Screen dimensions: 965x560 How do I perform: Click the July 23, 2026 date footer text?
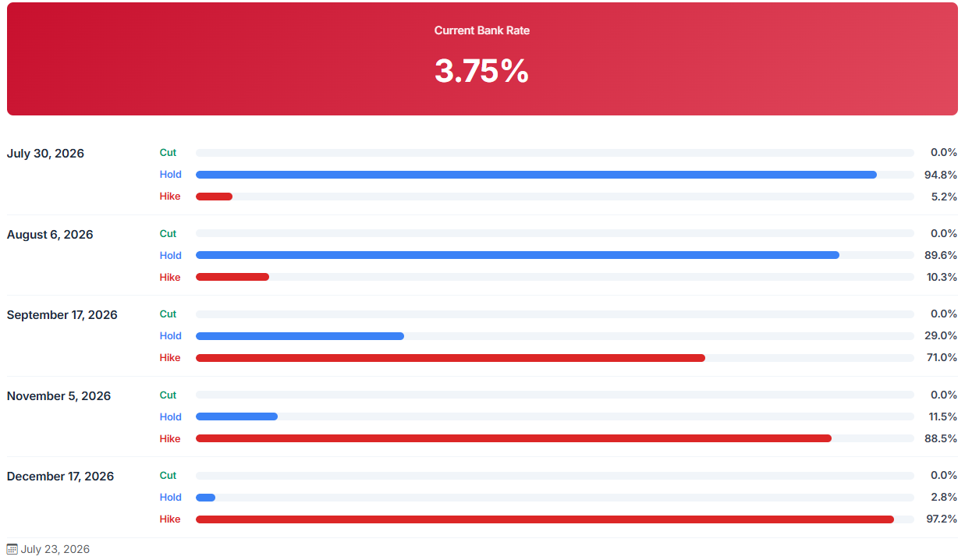pyautogui.click(x=55, y=549)
